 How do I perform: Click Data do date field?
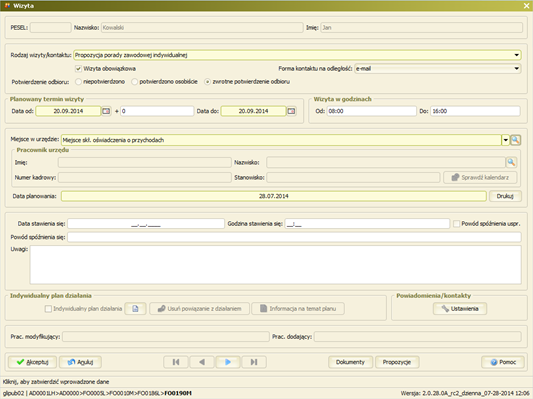point(253,111)
